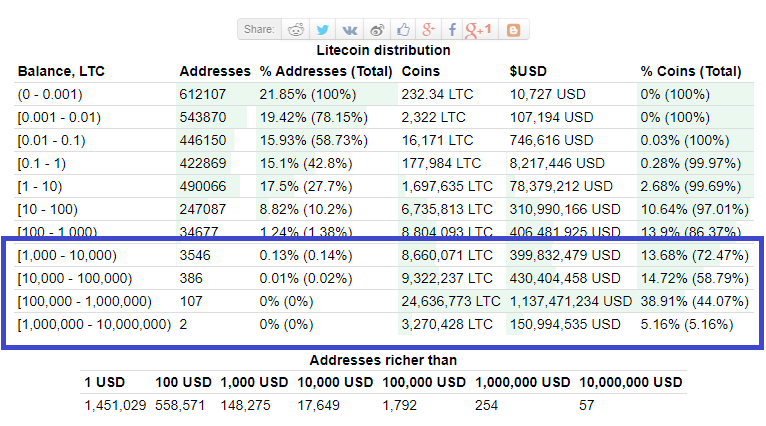Viewport: 766px width, 426px height.
Task: Click 10.64% (97.01%) coins cell
Action: coord(695,209)
